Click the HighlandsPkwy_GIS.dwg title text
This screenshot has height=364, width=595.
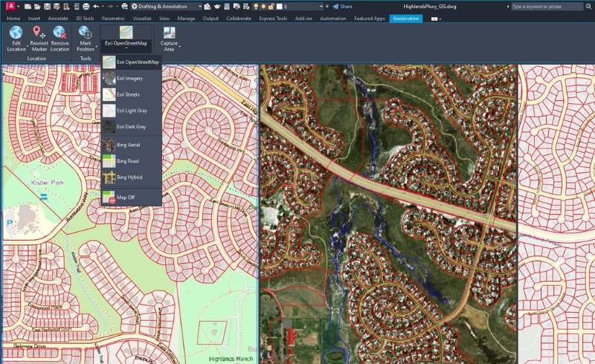coord(430,7)
